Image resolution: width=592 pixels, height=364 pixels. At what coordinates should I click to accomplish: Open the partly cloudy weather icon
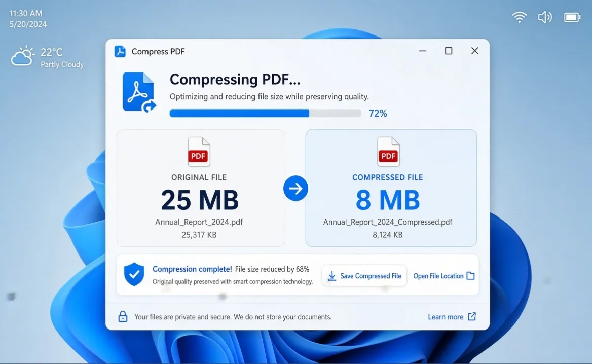tap(23, 56)
